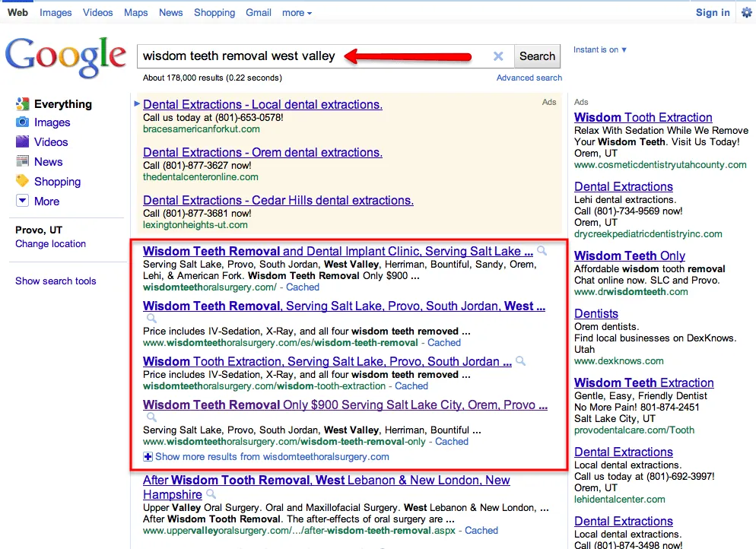Open the 'Instant is on' dropdown
The height and width of the screenshot is (549, 756).
(x=600, y=49)
